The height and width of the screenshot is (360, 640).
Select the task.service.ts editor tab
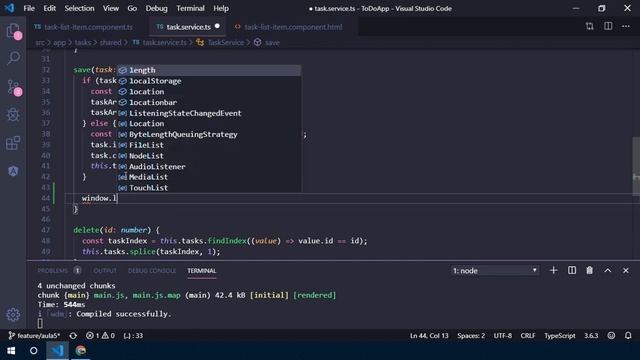pyautogui.click(x=188, y=27)
